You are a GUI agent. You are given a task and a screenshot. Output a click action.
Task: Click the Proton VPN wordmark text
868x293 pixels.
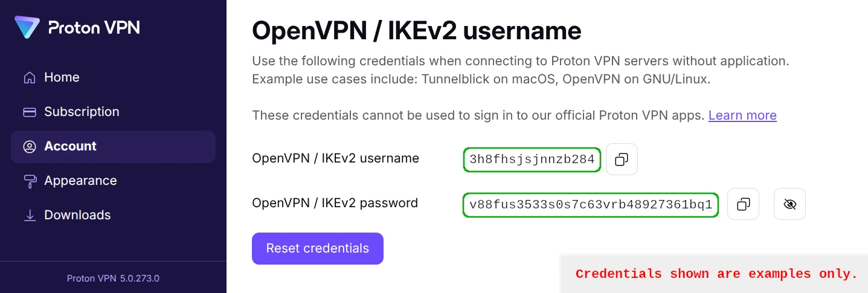coord(94,27)
